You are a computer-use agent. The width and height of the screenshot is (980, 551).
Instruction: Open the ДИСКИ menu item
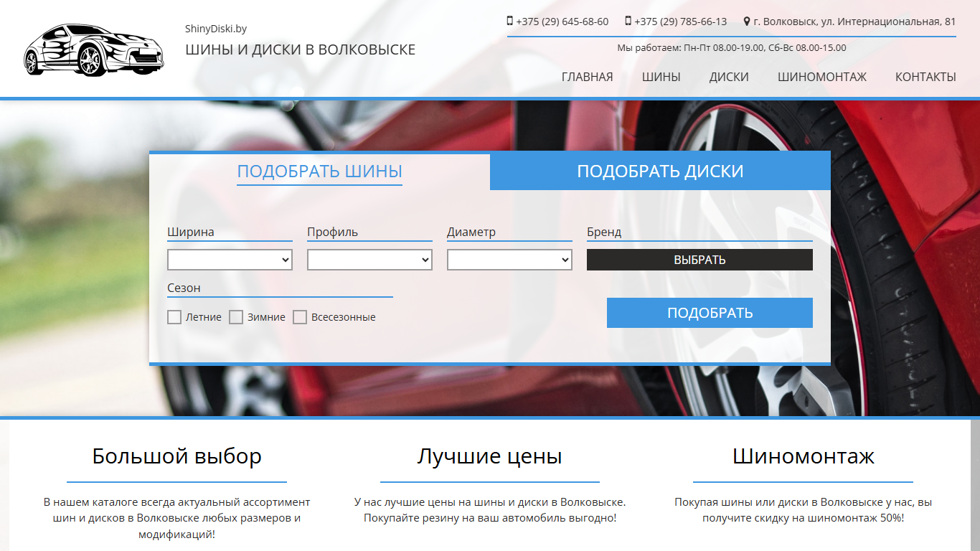coord(729,77)
